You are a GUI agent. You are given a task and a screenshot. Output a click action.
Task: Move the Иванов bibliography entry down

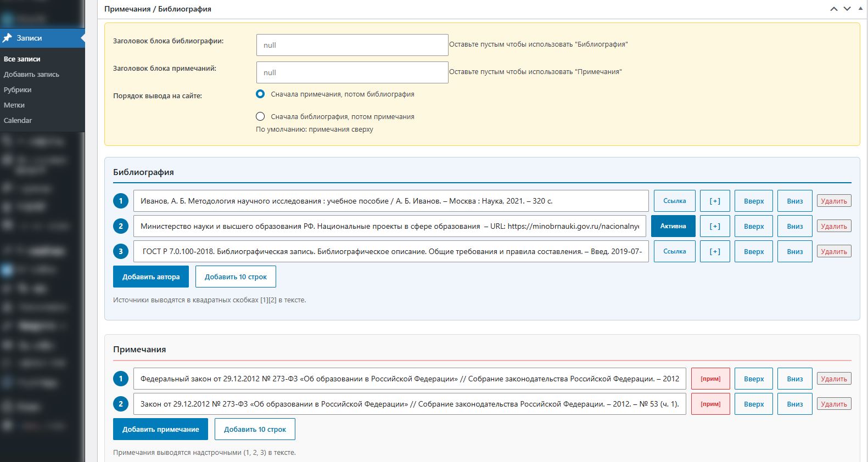pos(795,201)
